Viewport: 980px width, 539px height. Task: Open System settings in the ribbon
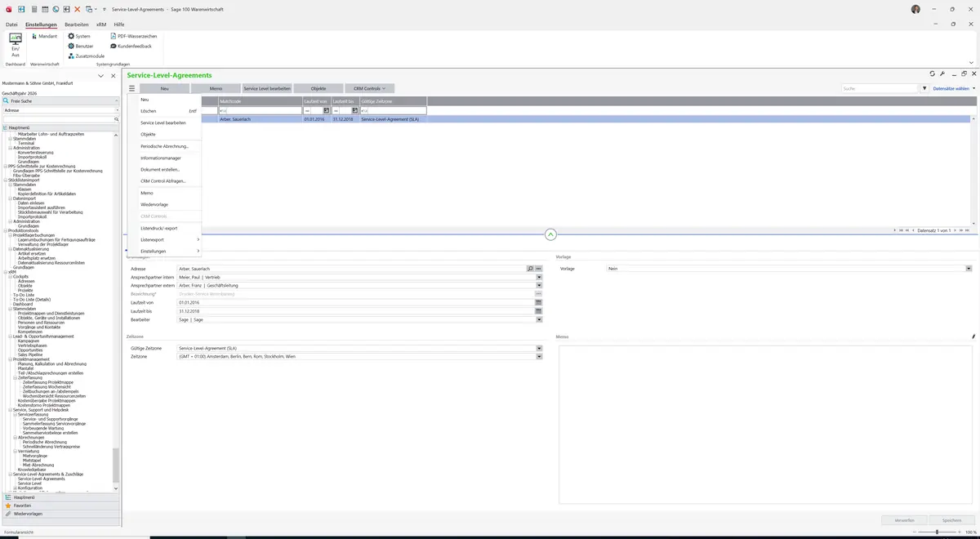[x=78, y=37]
